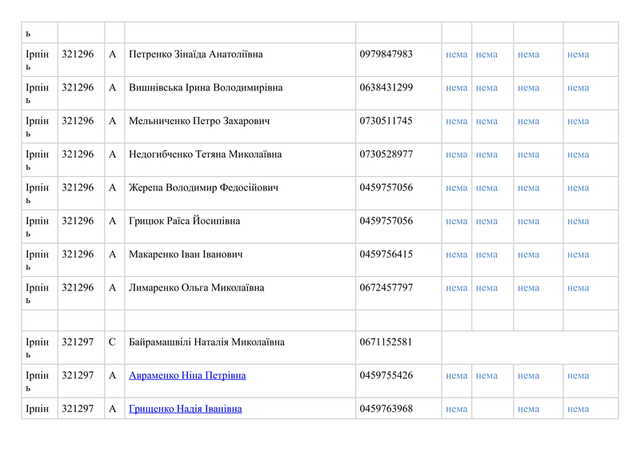Click third 'нема' link in Недогибченко Тетяна row
640x452 pixels.
click(x=528, y=155)
